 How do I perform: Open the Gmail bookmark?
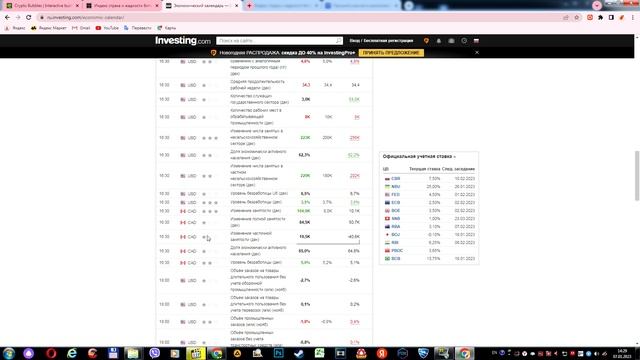point(81,28)
